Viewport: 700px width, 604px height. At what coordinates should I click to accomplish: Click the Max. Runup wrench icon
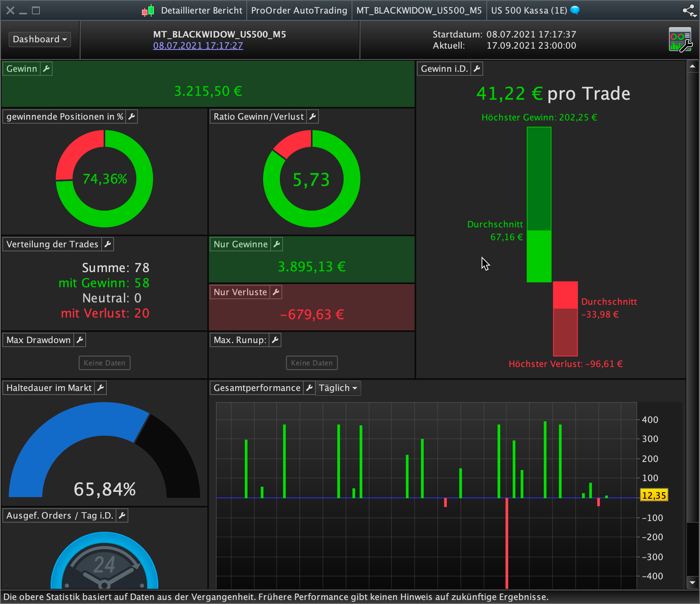point(275,340)
